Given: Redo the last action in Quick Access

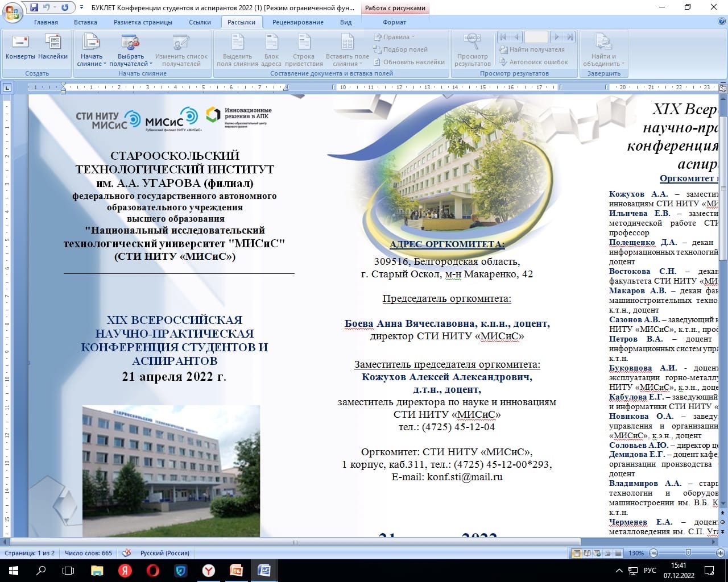Looking at the screenshot, I should [64, 7].
